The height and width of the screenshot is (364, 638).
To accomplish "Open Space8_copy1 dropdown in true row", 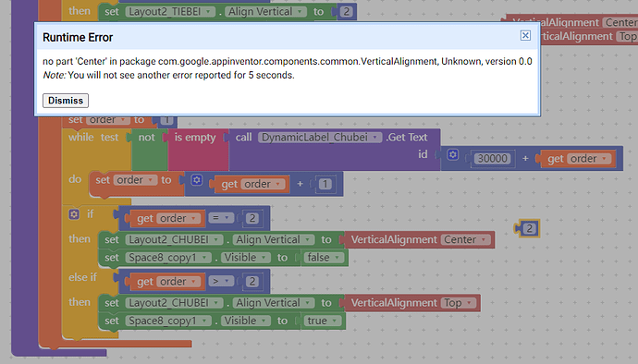I will (x=168, y=321).
